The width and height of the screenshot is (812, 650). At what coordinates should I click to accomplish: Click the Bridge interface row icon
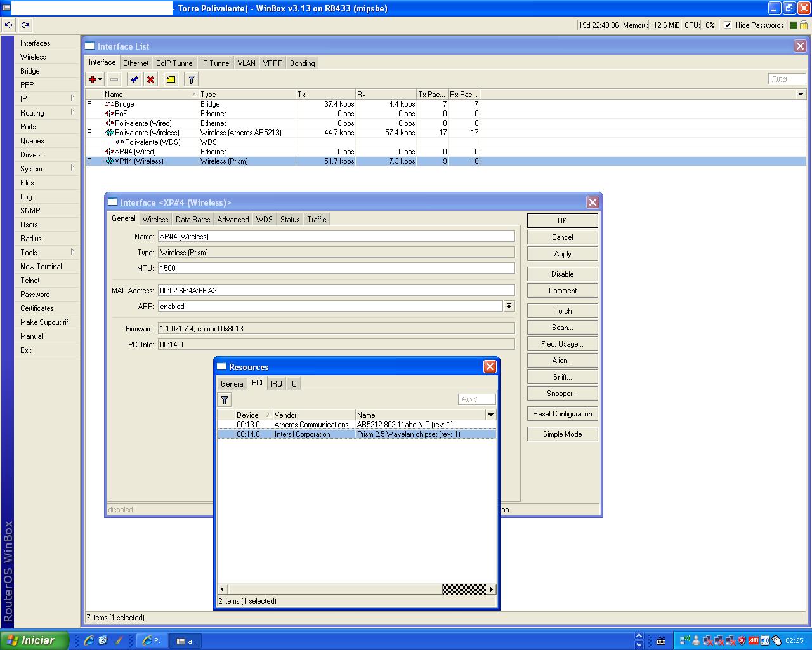tap(109, 104)
